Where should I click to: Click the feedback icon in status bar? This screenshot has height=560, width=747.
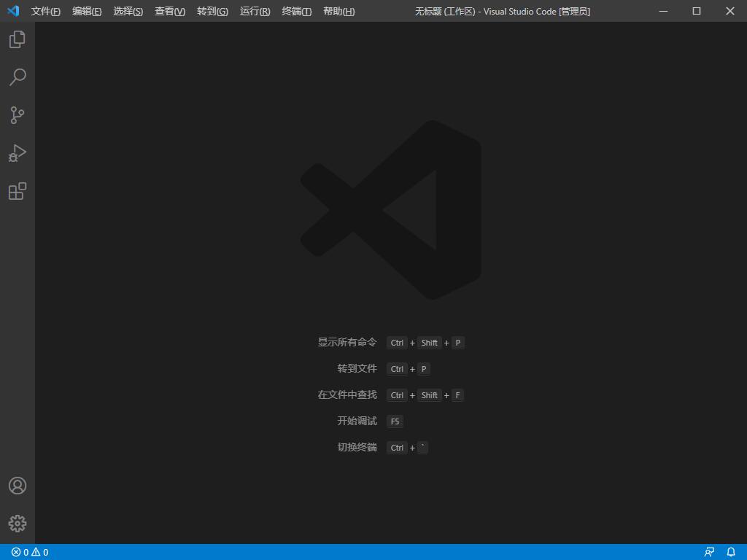[709, 552]
